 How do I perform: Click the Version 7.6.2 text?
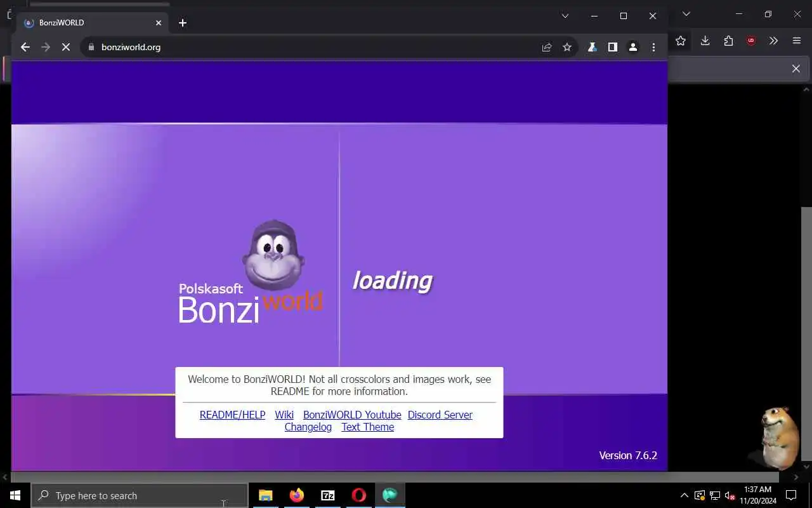(x=628, y=455)
